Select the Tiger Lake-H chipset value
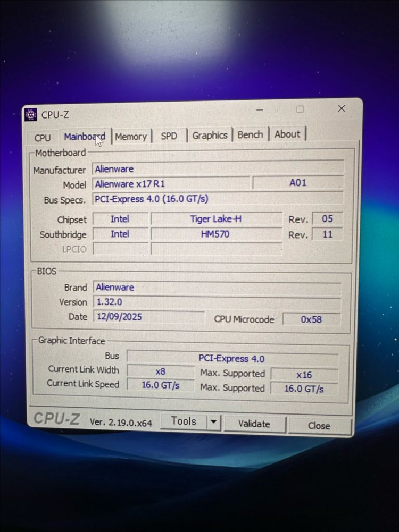The image size is (399, 532). click(x=217, y=219)
